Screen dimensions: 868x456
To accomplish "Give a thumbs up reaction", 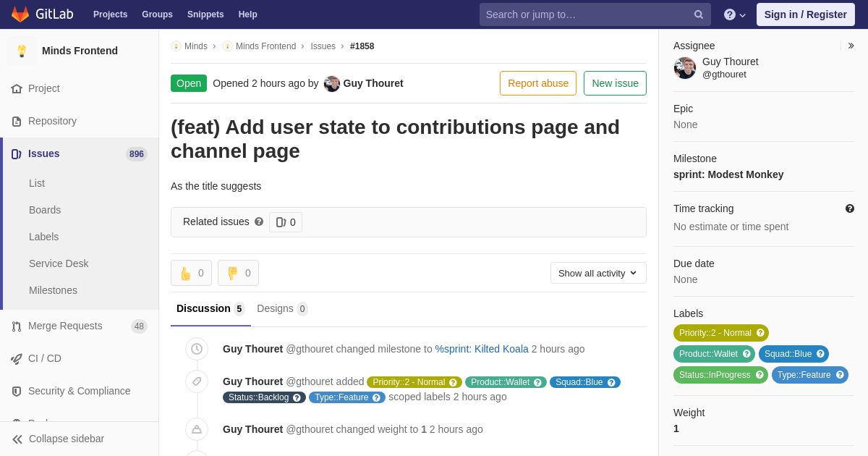I will click(191, 273).
